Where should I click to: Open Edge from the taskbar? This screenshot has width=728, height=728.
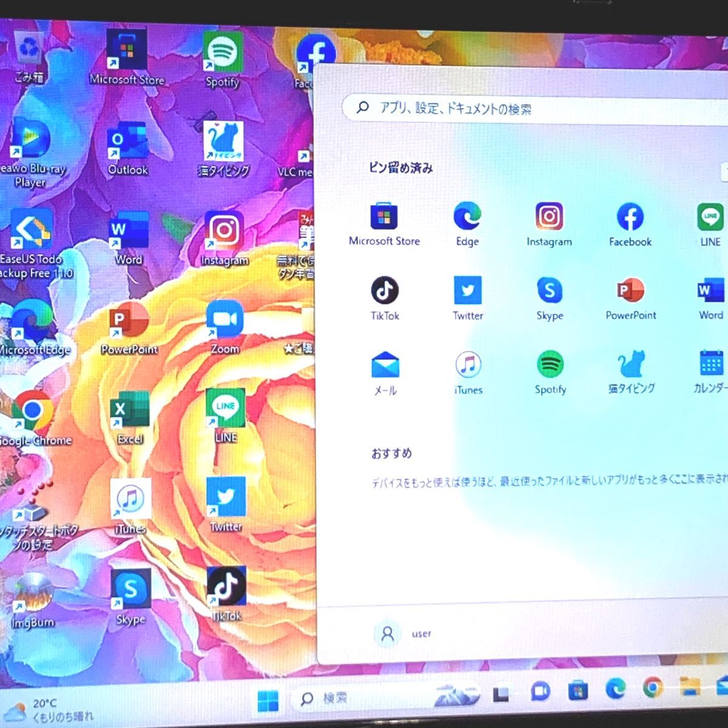(615, 689)
